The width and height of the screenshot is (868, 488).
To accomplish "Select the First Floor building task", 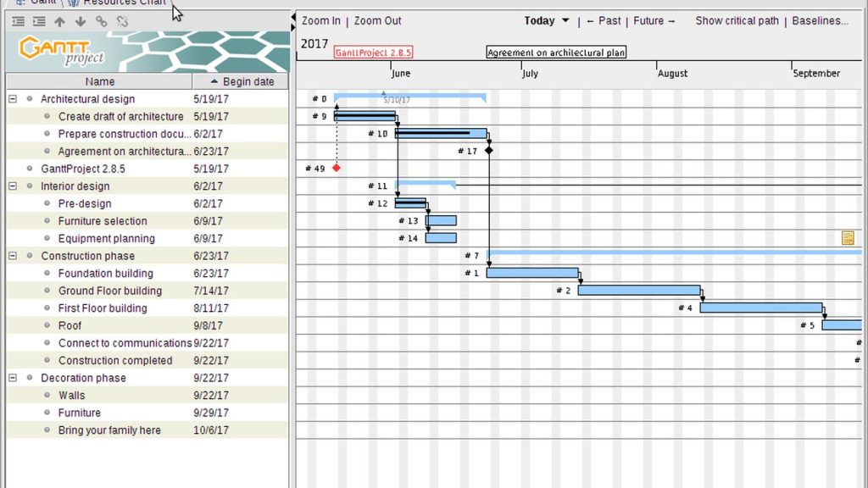I will pyautogui.click(x=103, y=308).
